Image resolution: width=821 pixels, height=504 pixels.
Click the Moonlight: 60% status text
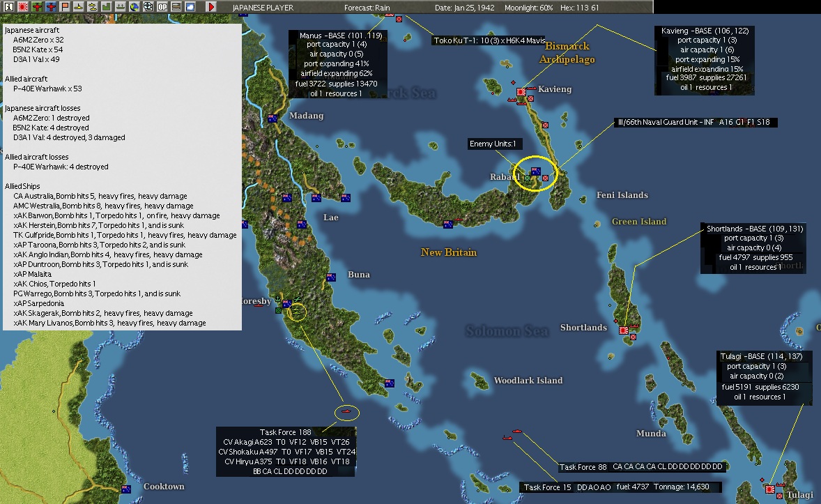(529, 8)
